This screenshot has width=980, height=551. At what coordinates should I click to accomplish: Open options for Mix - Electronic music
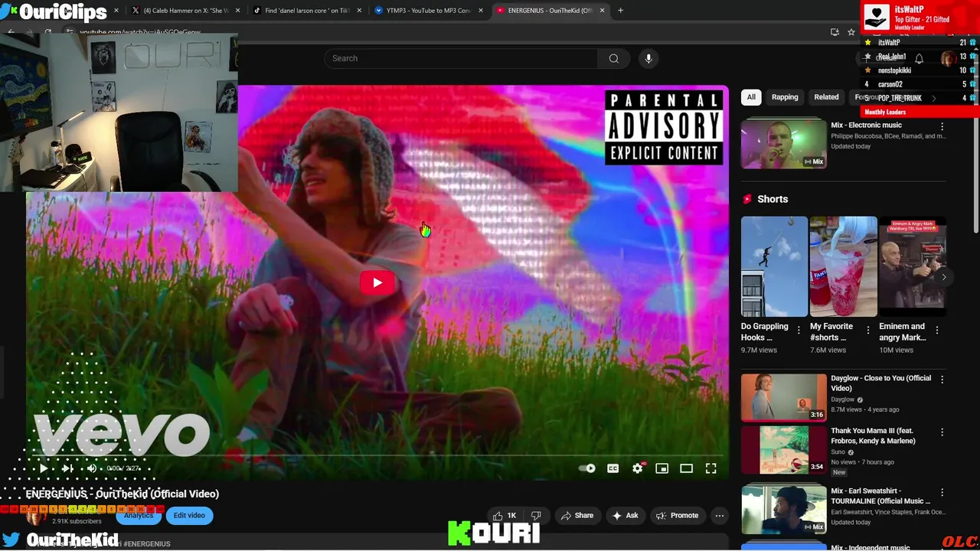(942, 126)
